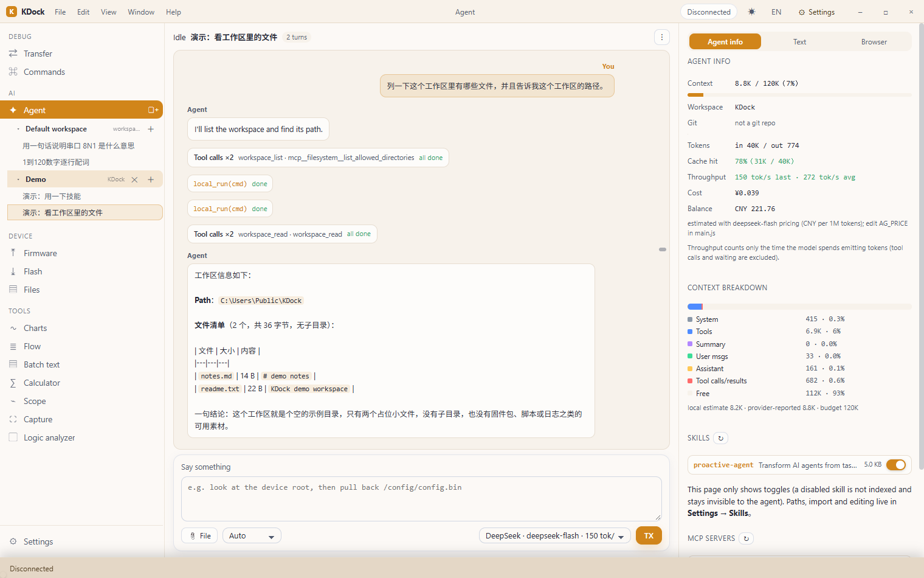The height and width of the screenshot is (578, 924).
Task: Open the Flow tool
Action: click(82, 346)
